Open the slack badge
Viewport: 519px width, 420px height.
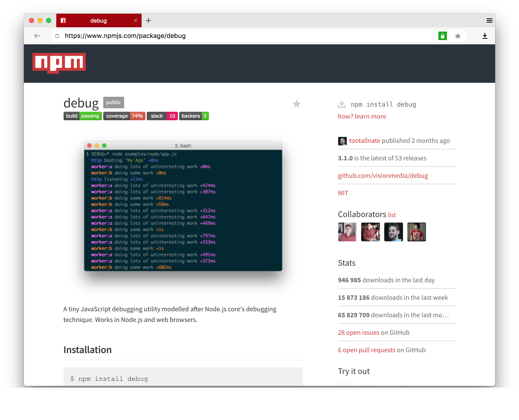point(162,116)
